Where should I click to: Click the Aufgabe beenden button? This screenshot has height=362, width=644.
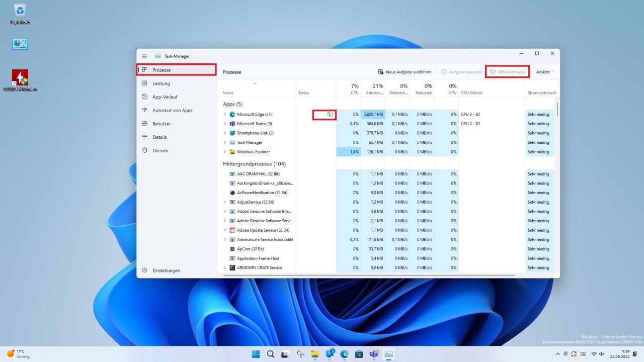tap(461, 72)
